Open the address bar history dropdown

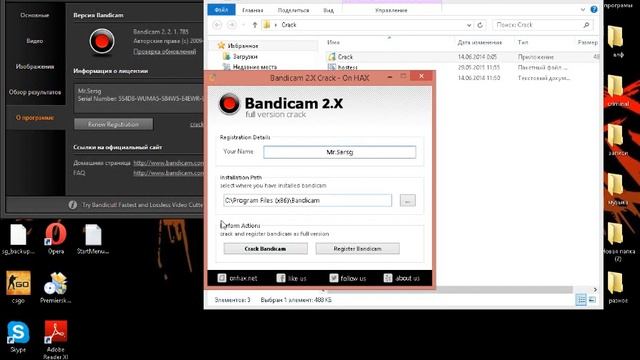[469, 25]
